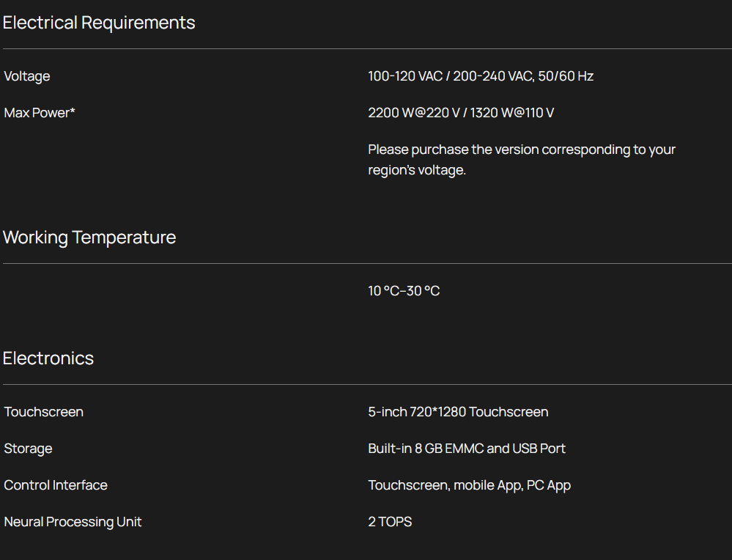Click the divider line under Electrical Requirements
The width and height of the screenshot is (732, 560).
point(366,49)
